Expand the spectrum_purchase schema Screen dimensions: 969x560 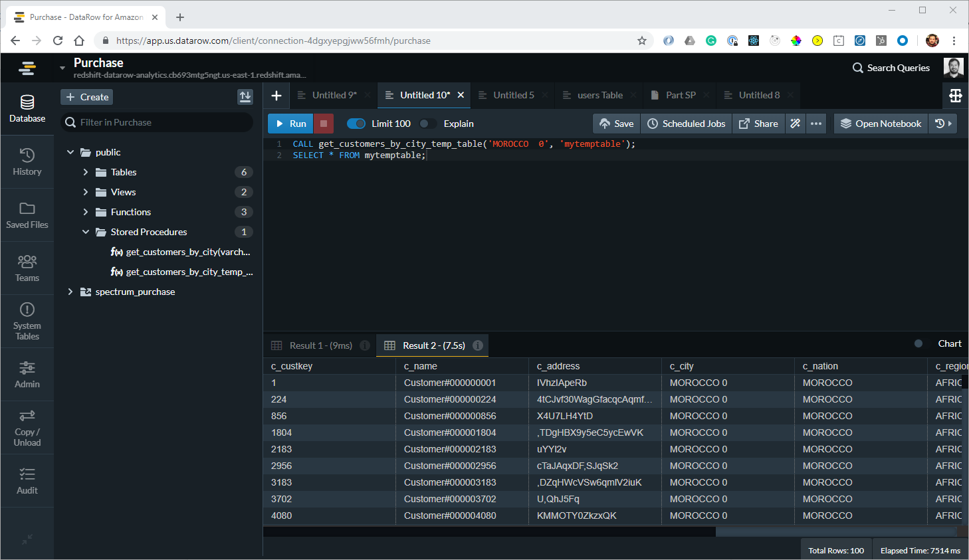pos(70,292)
